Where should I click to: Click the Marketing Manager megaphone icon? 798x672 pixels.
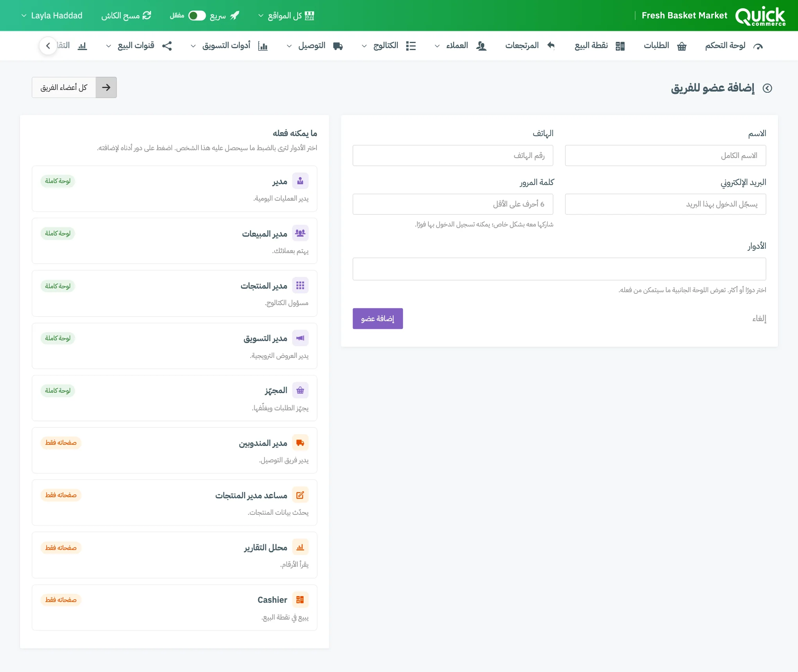click(300, 338)
